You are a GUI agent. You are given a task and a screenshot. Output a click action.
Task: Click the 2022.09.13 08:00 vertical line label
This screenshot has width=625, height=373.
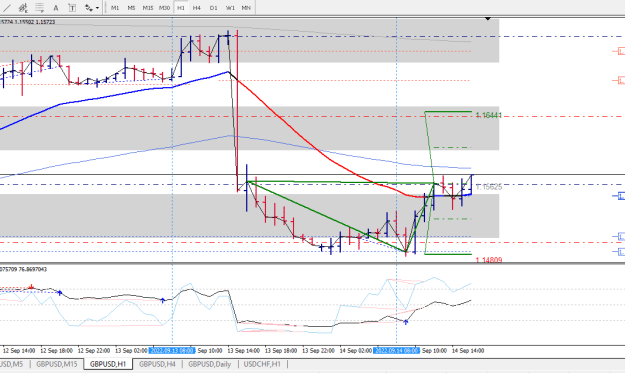click(x=172, y=351)
